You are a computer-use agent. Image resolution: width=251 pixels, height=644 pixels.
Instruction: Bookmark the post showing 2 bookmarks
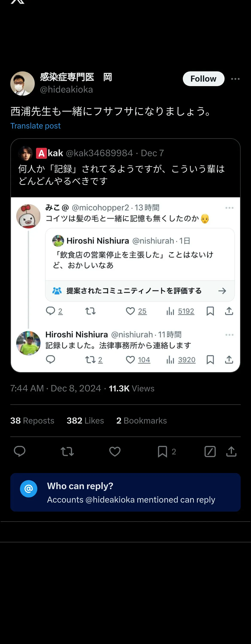click(x=163, y=451)
